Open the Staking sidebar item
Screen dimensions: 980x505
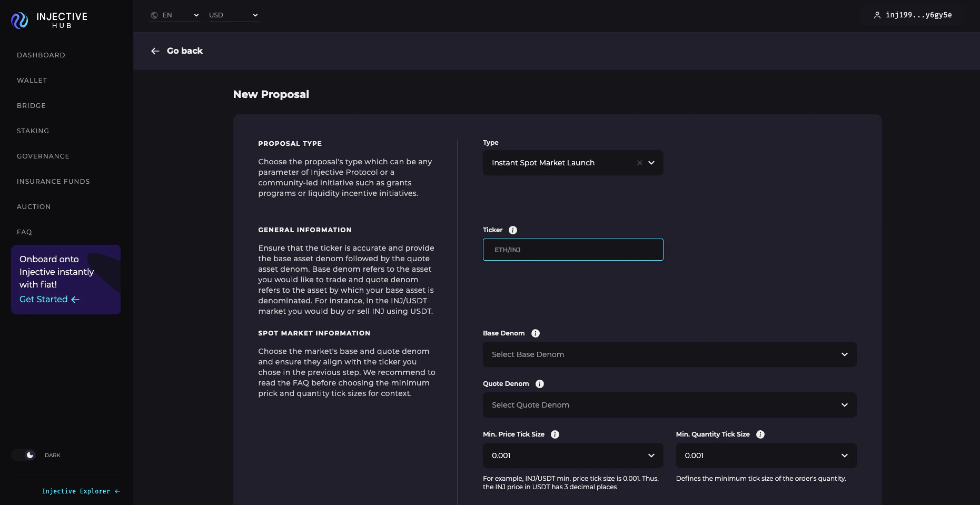tap(33, 131)
